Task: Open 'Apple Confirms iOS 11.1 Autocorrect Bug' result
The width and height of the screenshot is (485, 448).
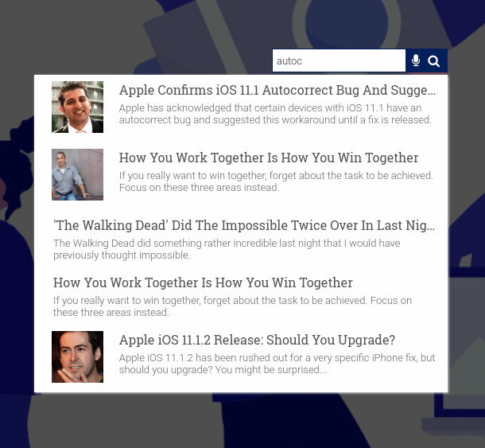Action: tap(277, 90)
